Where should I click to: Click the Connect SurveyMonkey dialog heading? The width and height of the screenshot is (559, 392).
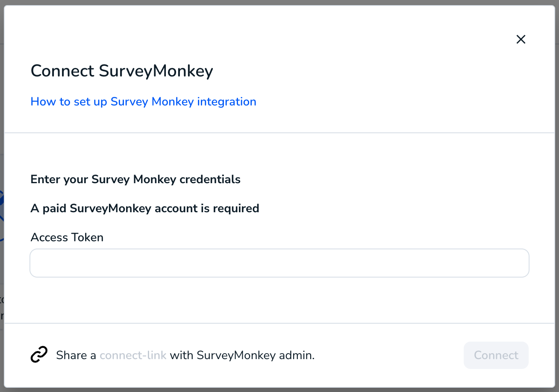point(122,71)
